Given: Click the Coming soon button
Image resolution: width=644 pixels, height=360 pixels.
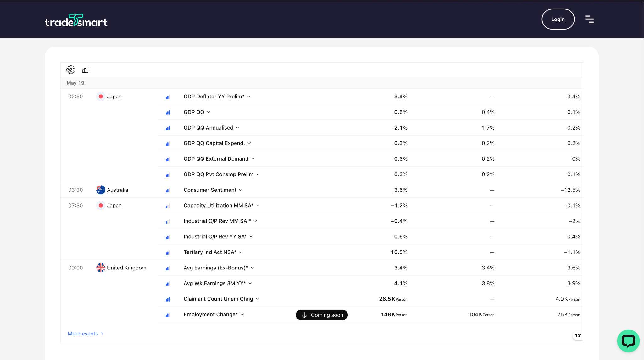Looking at the screenshot, I should pos(322,315).
